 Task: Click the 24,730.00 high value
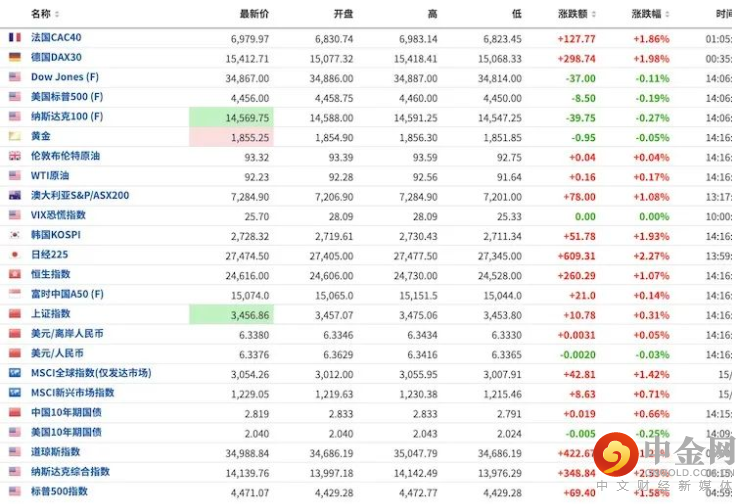pos(416,276)
